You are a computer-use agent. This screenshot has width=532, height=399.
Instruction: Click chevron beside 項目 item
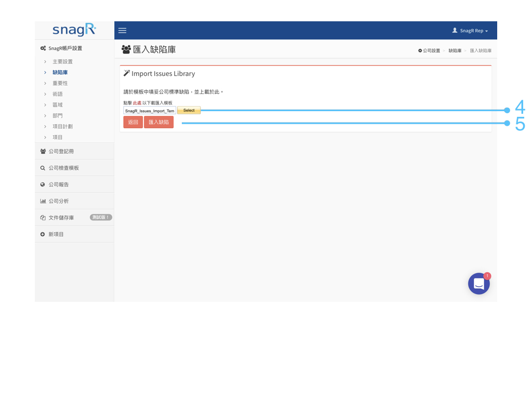point(45,138)
